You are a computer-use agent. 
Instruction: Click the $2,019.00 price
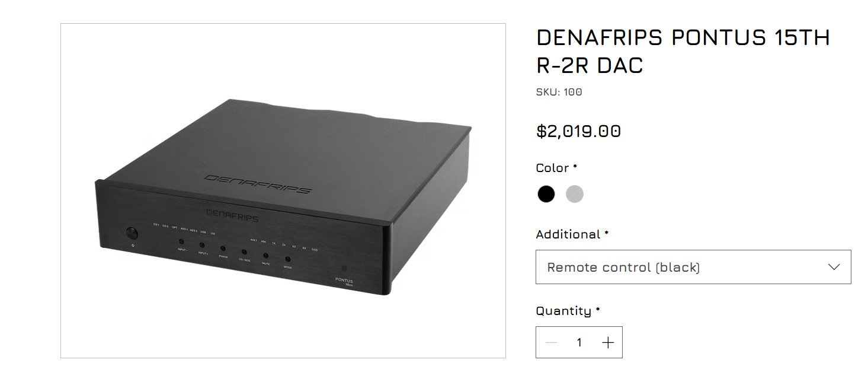coord(578,131)
